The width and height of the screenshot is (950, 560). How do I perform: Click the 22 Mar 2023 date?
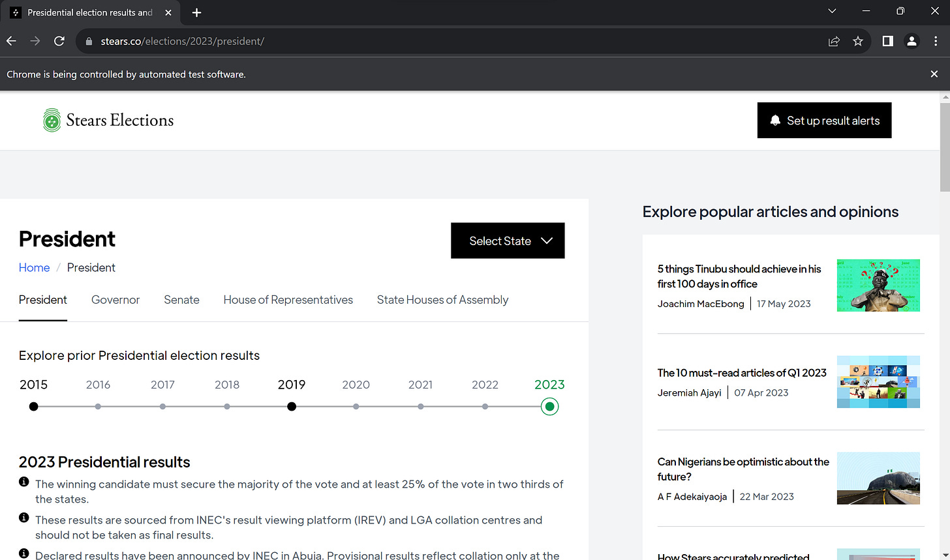coord(767,497)
